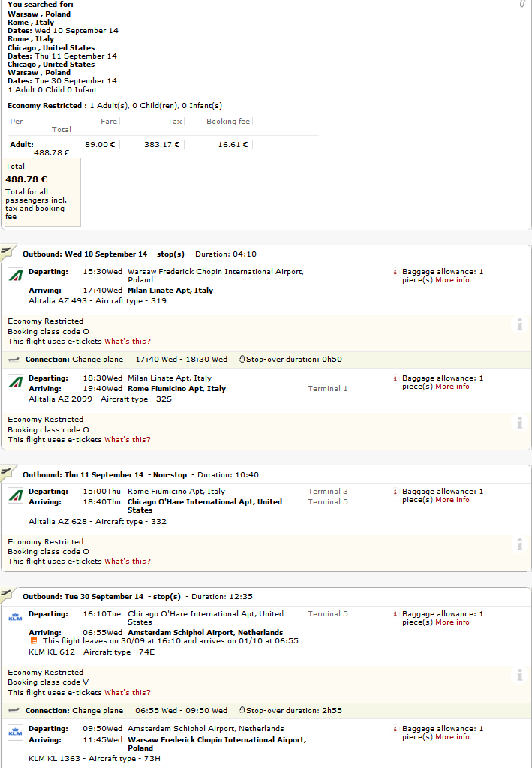
Task: Click the Milan Linate Apt, Italy arrival text
Action: coord(170,291)
